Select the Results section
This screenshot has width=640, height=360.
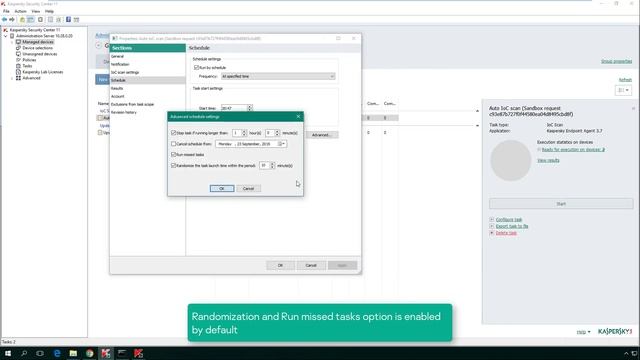pyautogui.click(x=117, y=88)
